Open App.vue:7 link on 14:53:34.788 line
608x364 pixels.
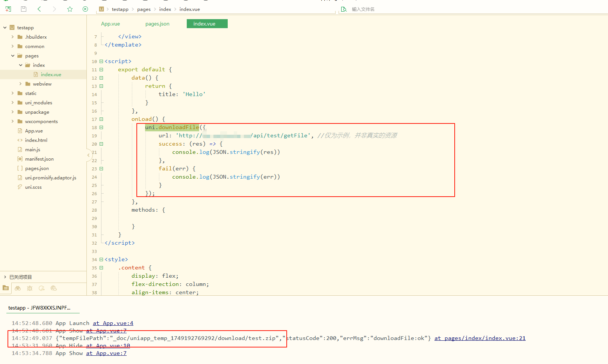tap(106, 353)
